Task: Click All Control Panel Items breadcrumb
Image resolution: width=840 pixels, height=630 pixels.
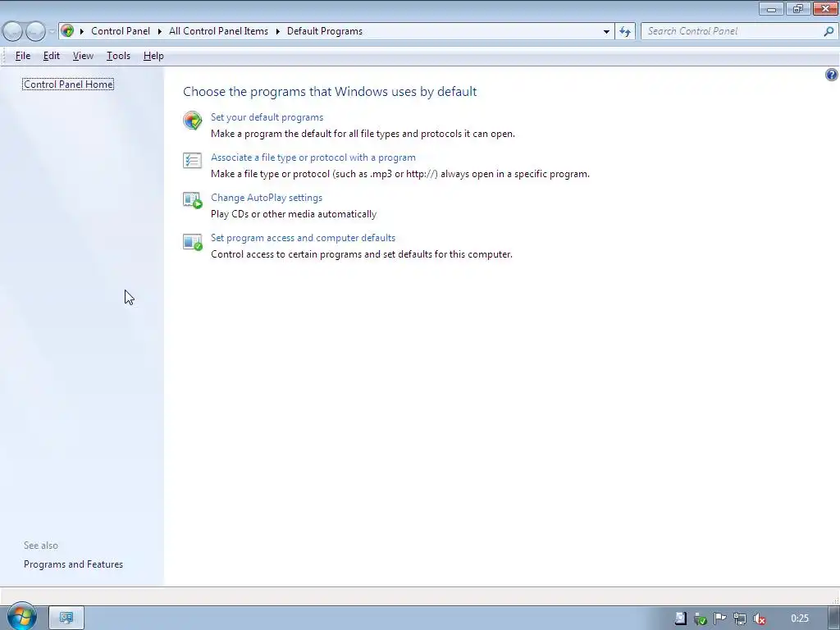Action: coord(218,31)
